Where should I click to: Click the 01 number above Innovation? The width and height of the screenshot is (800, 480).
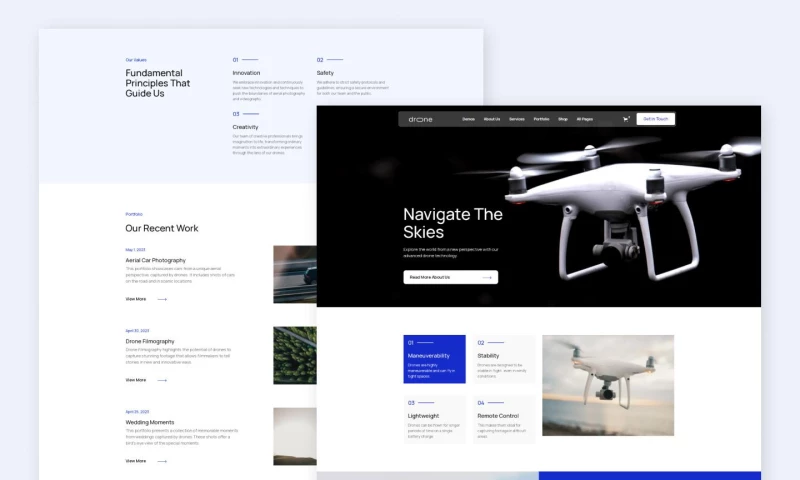tap(235, 60)
